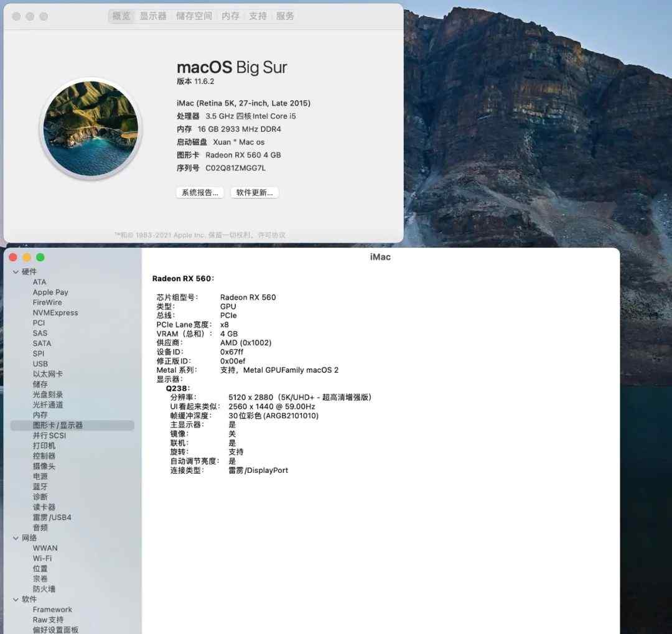Select Wi-Fi under 网络
The image size is (672, 634).
pyautogui.click(x=42, y=558)
